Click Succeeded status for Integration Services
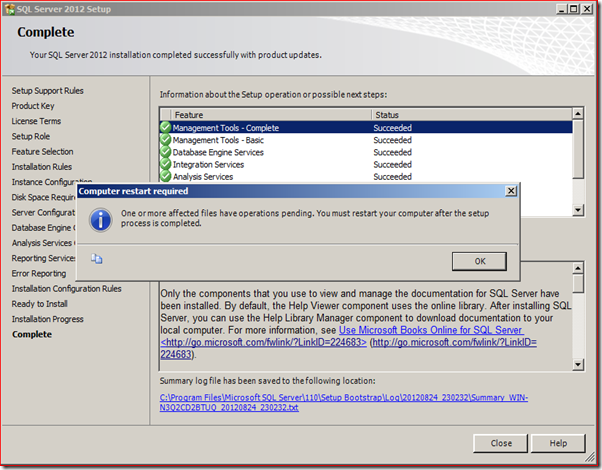This screenshot has height=470, width=602. (392, 164)
